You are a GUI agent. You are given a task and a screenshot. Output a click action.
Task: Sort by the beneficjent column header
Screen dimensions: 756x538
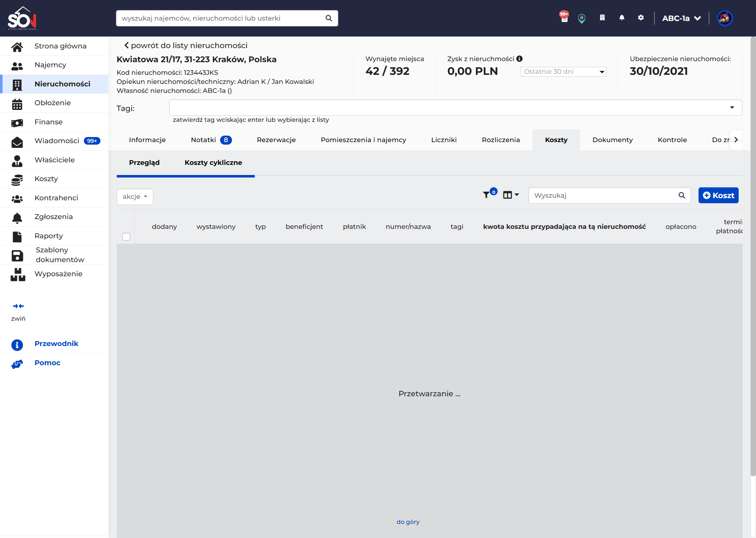304,227
